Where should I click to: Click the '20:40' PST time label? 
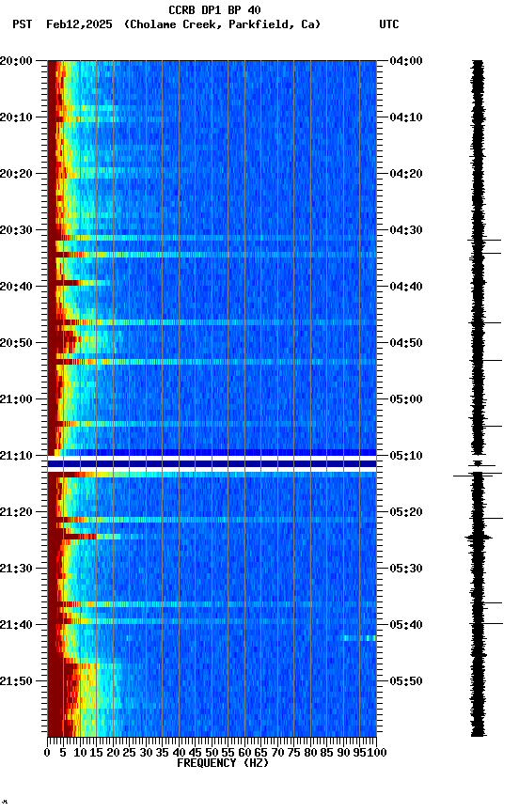(16, 287)
